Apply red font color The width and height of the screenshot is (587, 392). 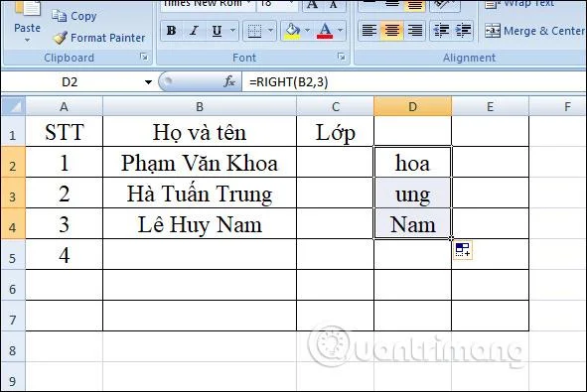click(x=325, y=31)
